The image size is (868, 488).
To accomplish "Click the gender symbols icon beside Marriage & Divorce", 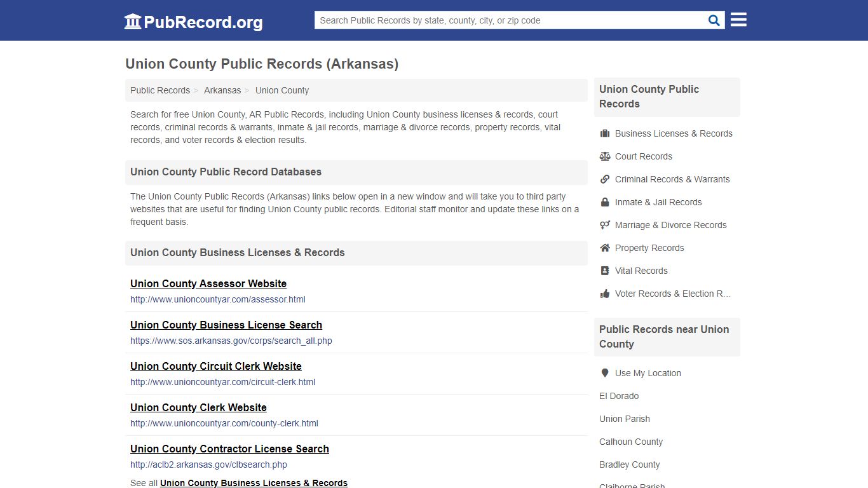I will (605, 225).
